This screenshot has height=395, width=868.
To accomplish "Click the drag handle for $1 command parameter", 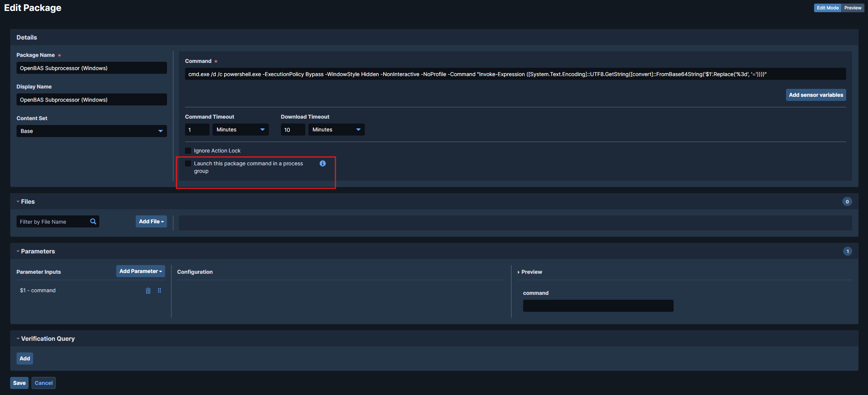I will click(x=159, y=291).
